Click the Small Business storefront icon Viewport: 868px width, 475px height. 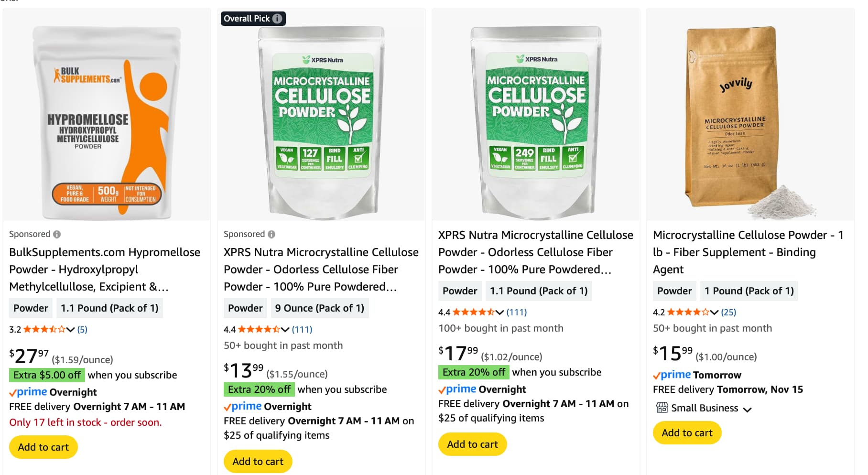[662, 408]
